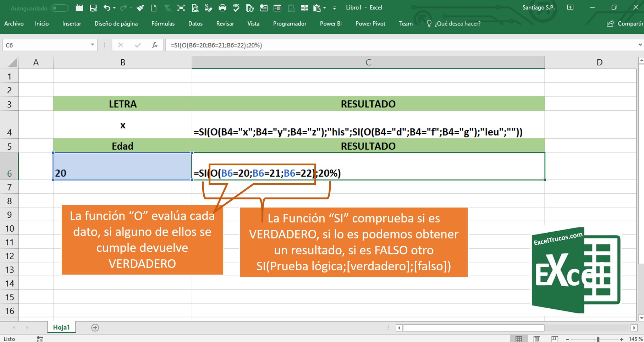644x342 pixels.
Task: Enable Page Break Preview view
Action: (555, 338)
